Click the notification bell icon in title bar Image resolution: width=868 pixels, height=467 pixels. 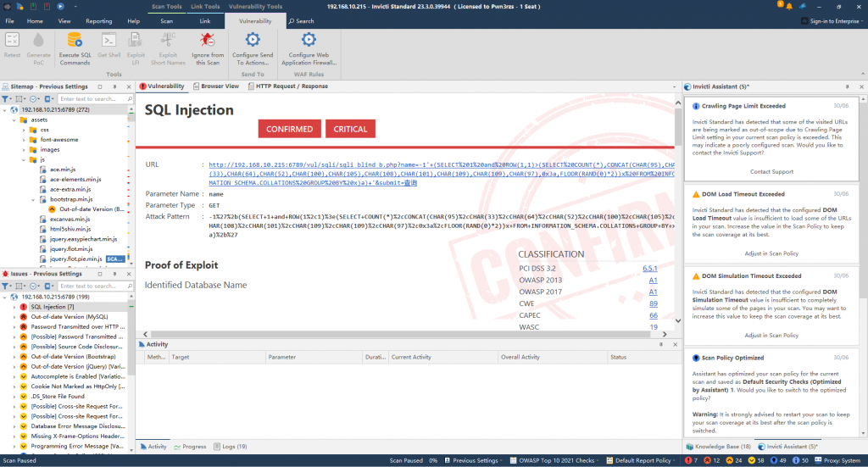(789, 6)
